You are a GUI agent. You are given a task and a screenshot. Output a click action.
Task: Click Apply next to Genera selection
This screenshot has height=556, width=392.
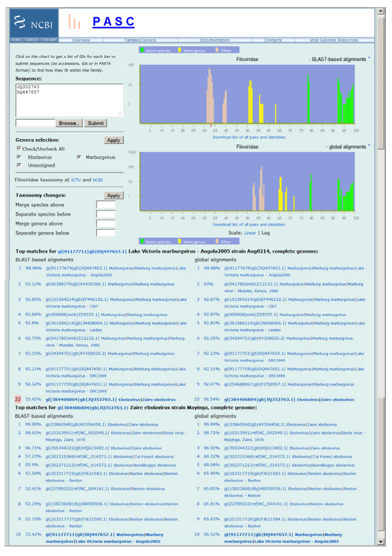(x=114, y=140)
